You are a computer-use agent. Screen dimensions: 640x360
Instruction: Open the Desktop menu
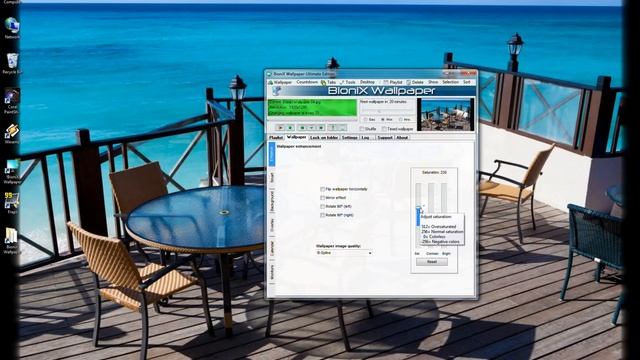coord(367,82)
